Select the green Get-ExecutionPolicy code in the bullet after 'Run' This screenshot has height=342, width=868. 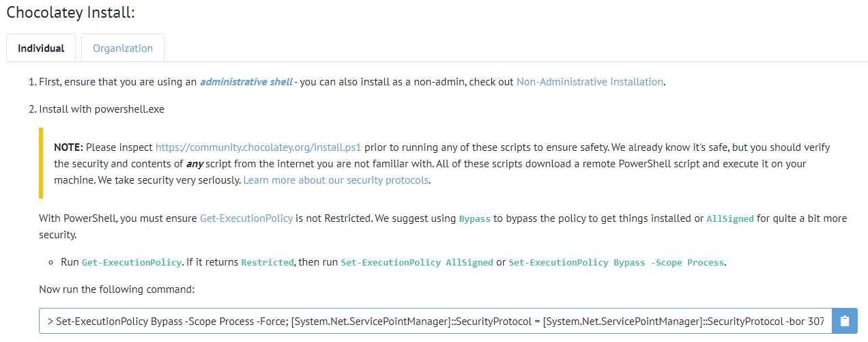(x=132, y=263)
